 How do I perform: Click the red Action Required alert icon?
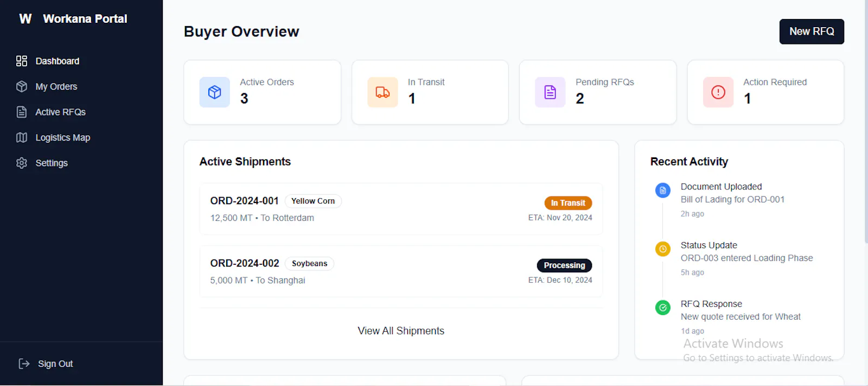718,92
